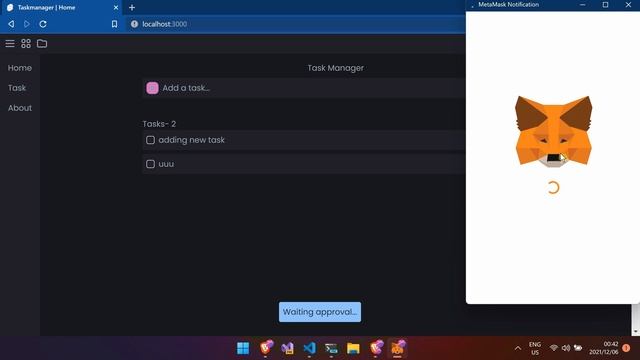This screenshot has height=360, width=640.
Task: Open a new browser tab with plus
Action: pos(132,7)
